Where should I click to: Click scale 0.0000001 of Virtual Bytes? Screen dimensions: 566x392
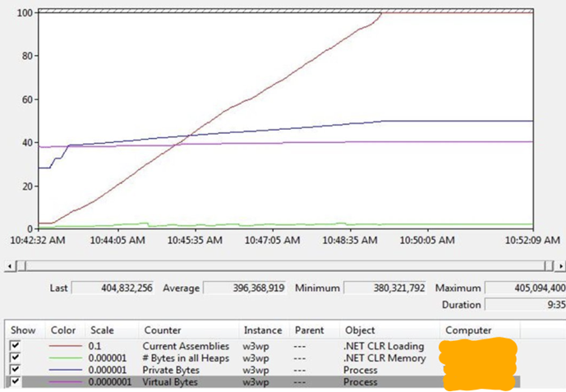(x=110, y=382)
